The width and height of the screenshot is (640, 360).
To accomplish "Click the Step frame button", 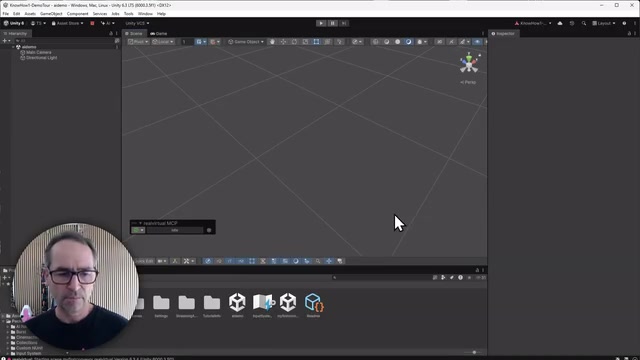I will point(344,23).
